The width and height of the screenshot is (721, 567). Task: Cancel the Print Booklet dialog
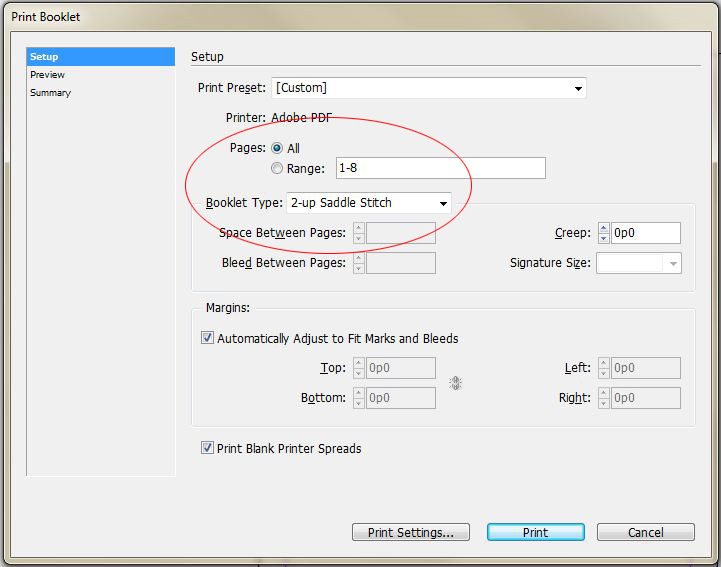645,532
